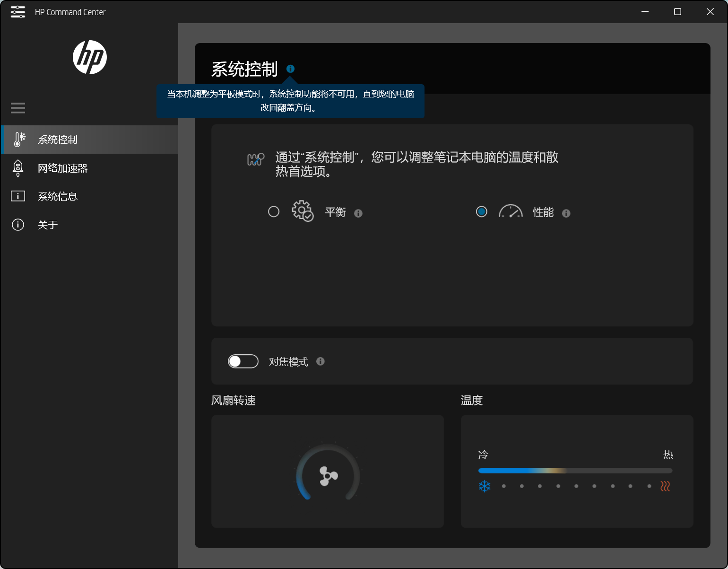This screenshot has height=569, width=728.
Task: Click the blue info icon next to 系统控制 title
Action: (290, 69)
